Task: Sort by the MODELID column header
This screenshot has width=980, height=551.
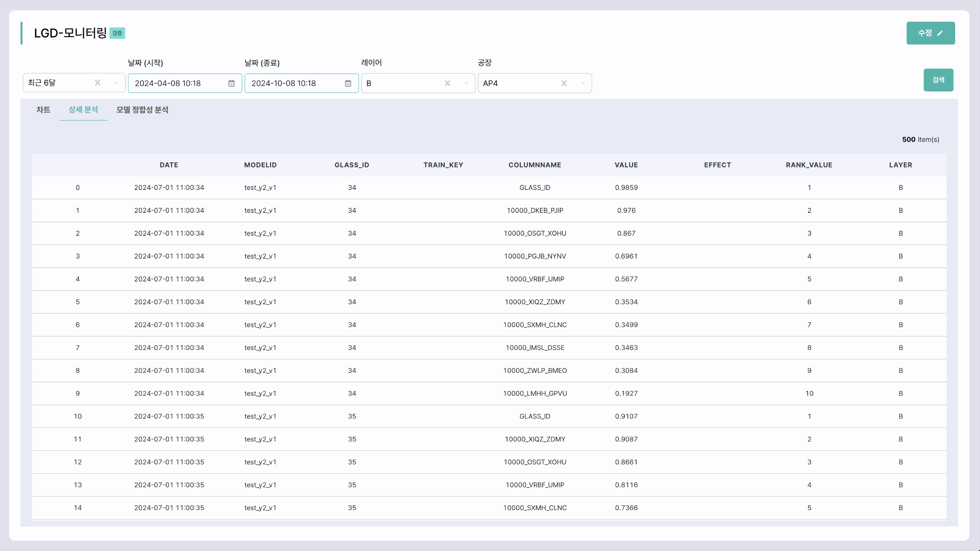Action: (260, 165)
